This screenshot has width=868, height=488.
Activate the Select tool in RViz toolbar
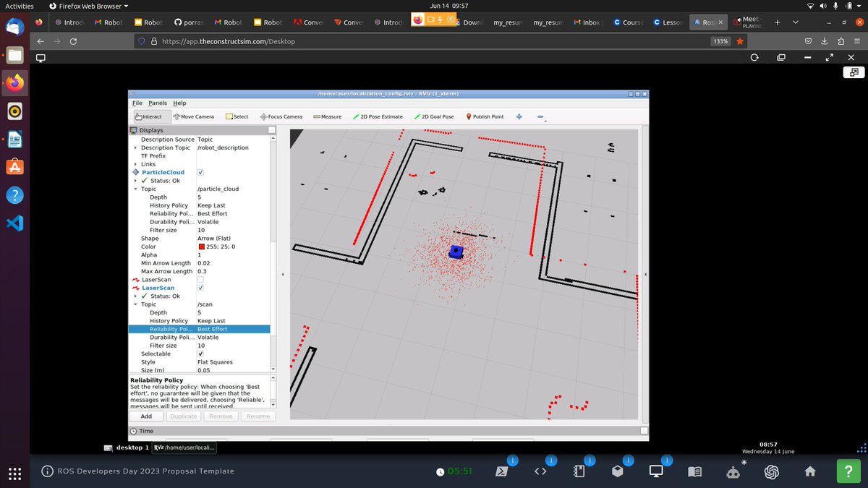point(237,116)
